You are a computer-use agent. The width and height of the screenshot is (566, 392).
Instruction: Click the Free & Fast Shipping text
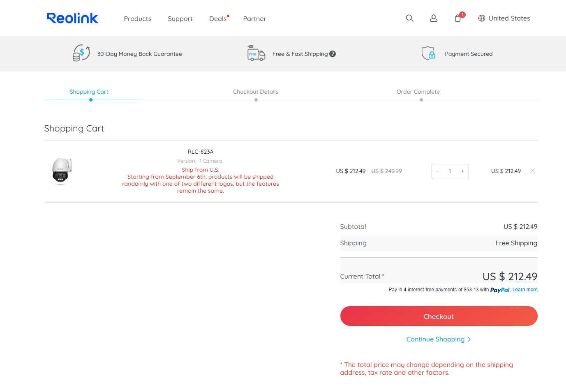(300, 54)
